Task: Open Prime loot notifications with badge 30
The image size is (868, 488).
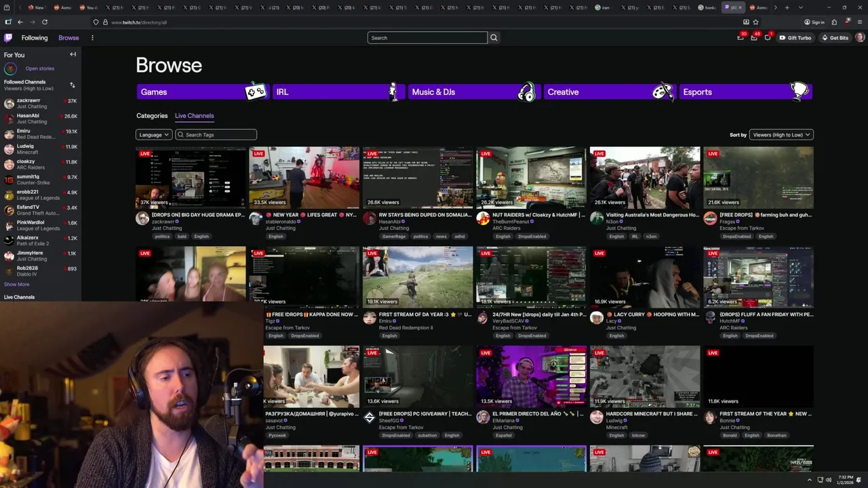Action: click(x=741, y=37)
